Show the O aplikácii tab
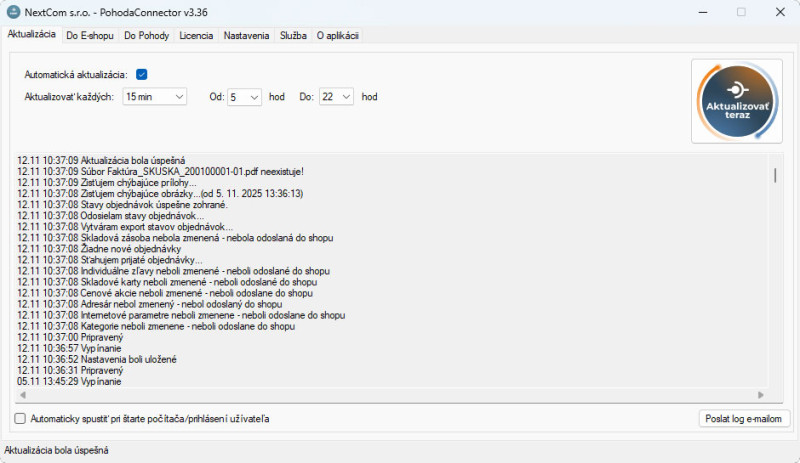 tap(337, 36)
